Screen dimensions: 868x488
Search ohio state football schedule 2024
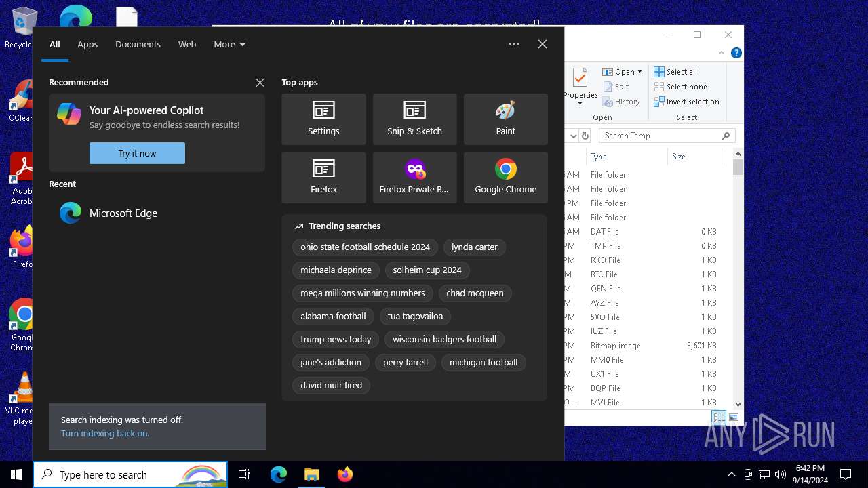tap(365, 247)
